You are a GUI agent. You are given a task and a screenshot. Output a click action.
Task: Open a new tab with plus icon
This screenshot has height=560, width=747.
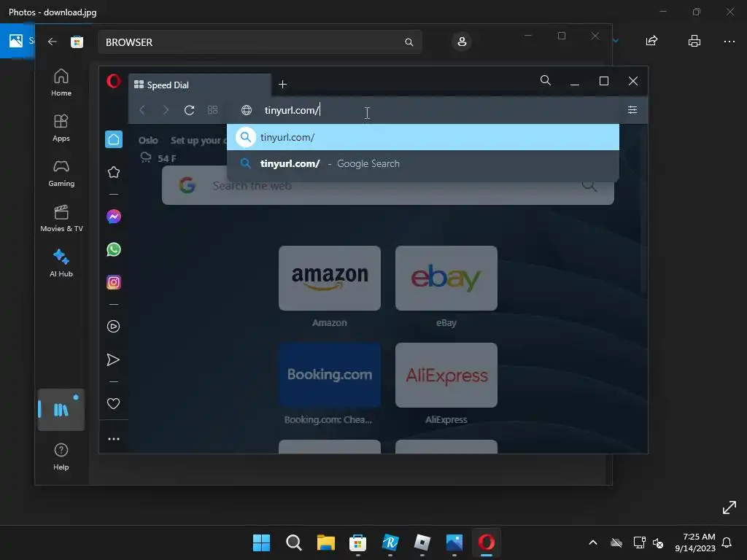[x=282, y=85]
